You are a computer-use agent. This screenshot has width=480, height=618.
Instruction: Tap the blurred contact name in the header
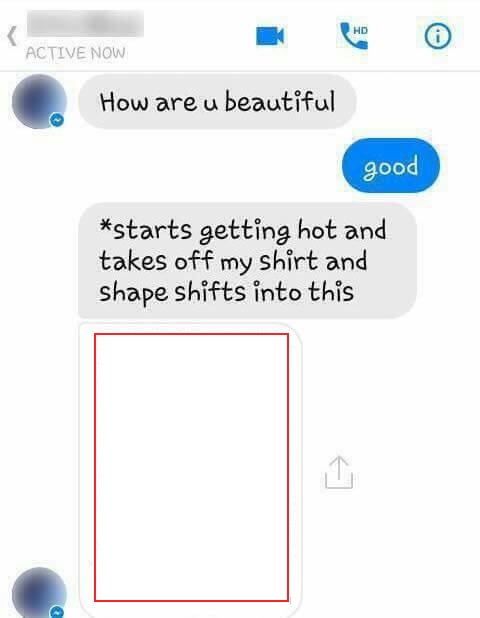tap(85, 24)
